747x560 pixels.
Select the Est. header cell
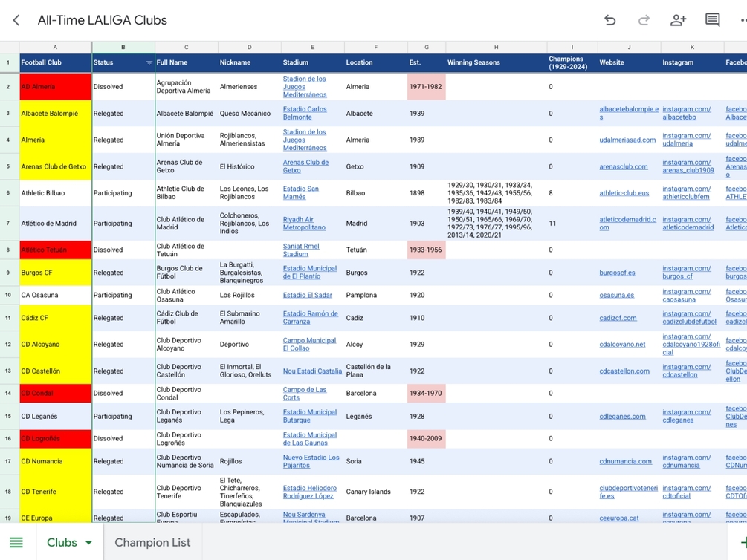click(427, 62)
